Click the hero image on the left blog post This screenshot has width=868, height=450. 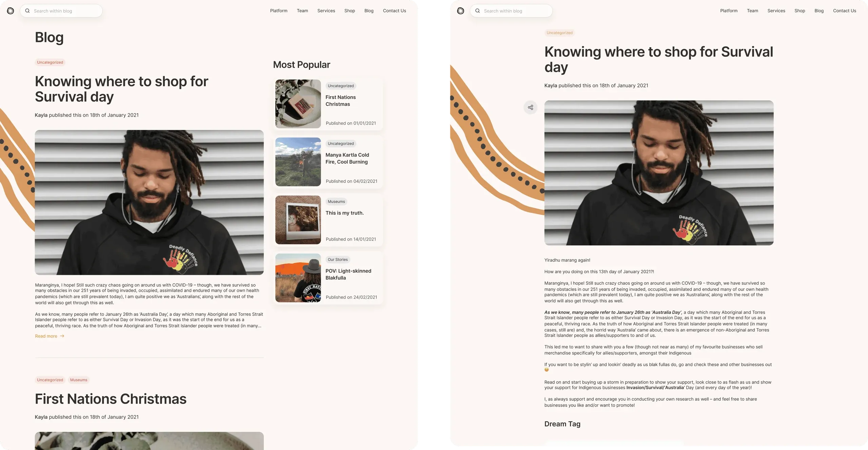149,202
